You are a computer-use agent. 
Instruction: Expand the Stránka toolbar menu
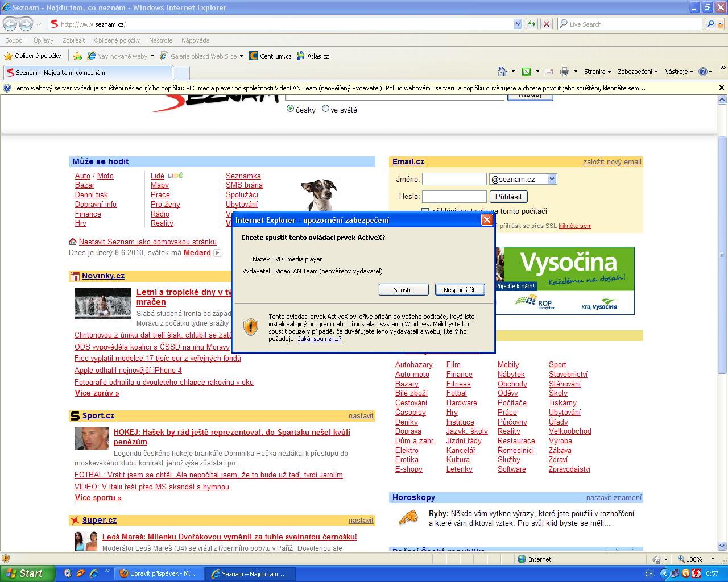[597, 72]
